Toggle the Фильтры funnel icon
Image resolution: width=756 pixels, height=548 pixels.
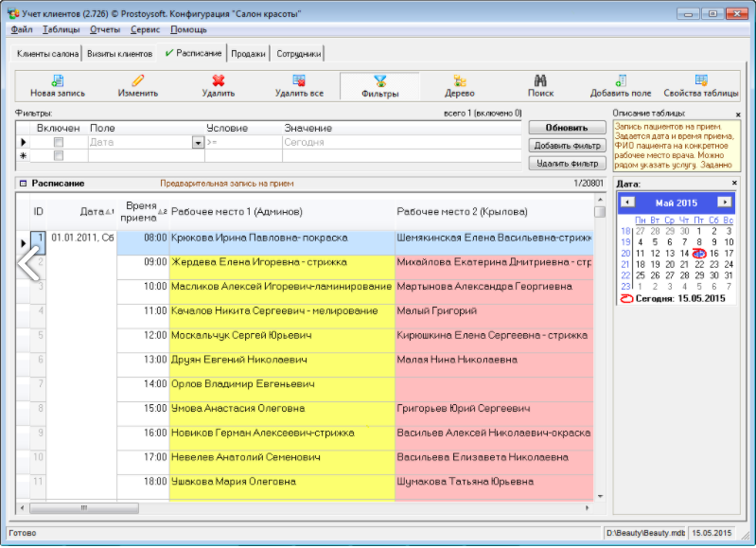pyautogui.click(x=379, y=81)
